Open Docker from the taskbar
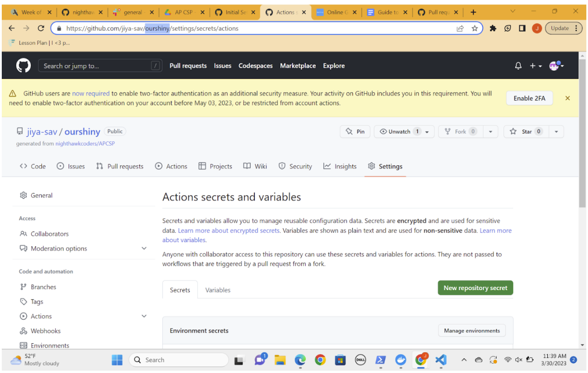588x373 pixels. point(401,360)
